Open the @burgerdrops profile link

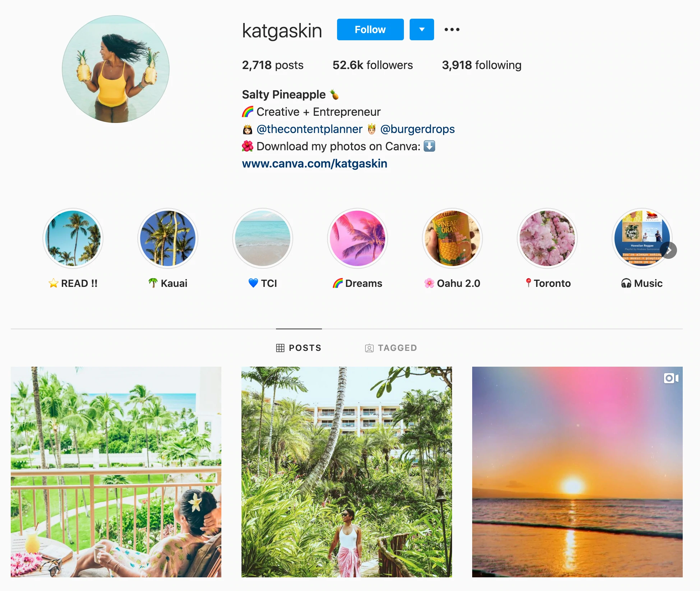(418, 129)
